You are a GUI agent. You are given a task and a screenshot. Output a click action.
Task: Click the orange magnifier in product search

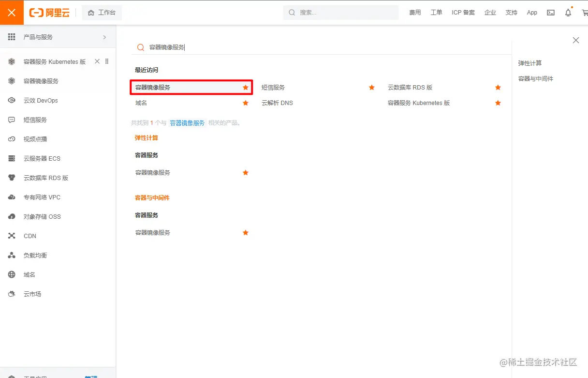click(x=141, y=47)
